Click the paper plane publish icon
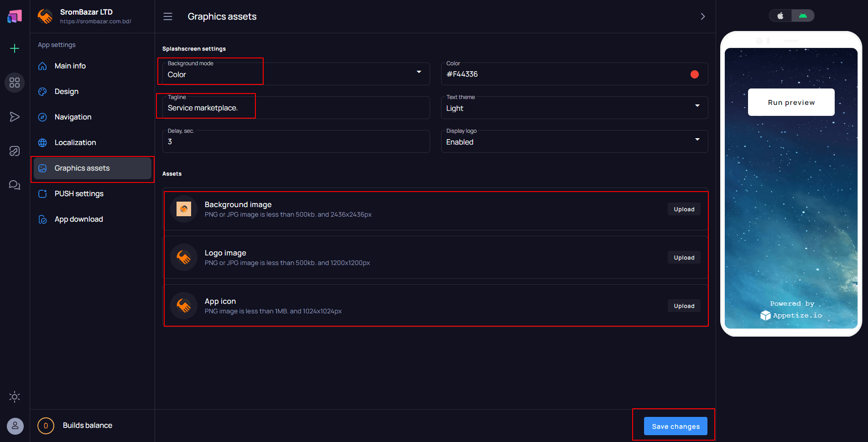The image size is (868, 442). click(15, 117)
